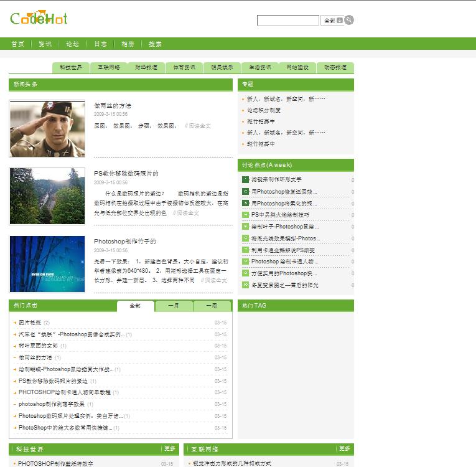Open headline Photoshop制作竹子的
This screenshot has height=467, width=476.
(x=125, y=241)
